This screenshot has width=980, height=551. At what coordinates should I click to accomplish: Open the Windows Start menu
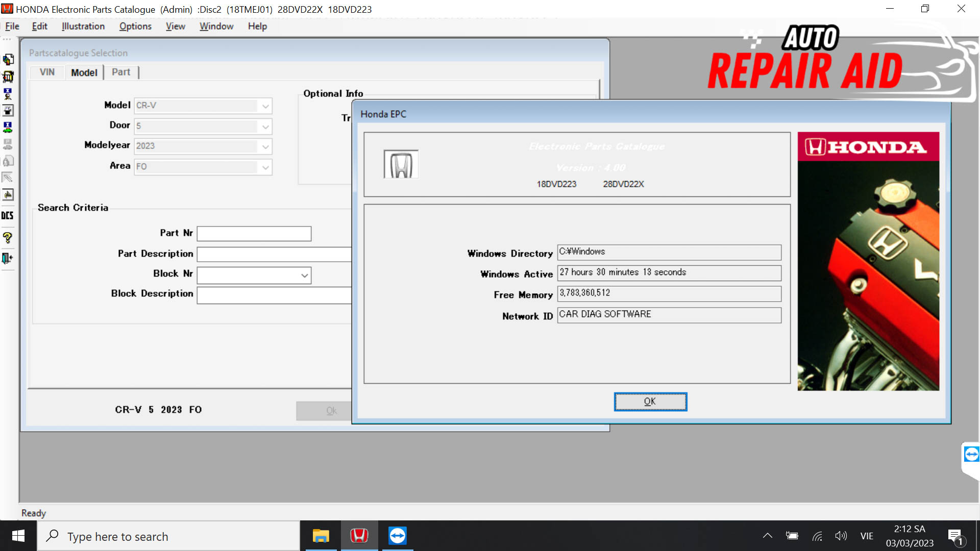(18, 536)
